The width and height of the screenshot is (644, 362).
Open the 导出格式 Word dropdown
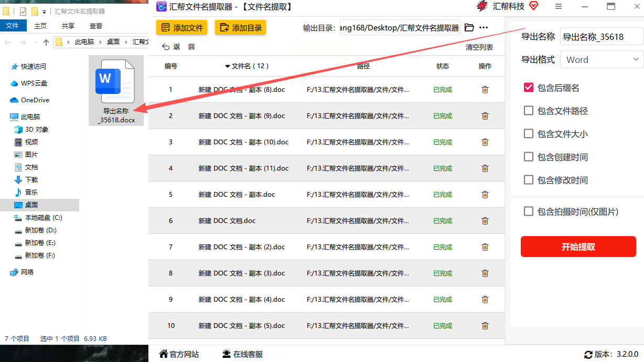[602, 60]
